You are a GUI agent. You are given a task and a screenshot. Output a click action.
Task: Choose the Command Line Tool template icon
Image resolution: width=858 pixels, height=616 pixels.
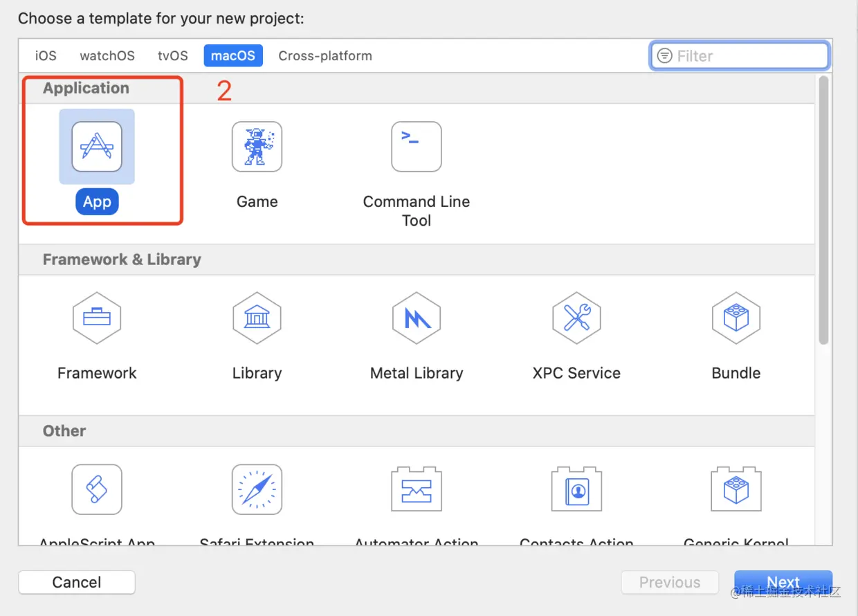click(417, 147)
